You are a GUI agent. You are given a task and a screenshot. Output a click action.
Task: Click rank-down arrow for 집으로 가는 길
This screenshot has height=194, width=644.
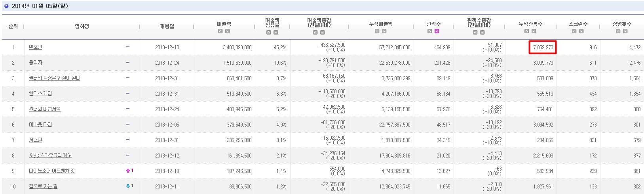128,186
